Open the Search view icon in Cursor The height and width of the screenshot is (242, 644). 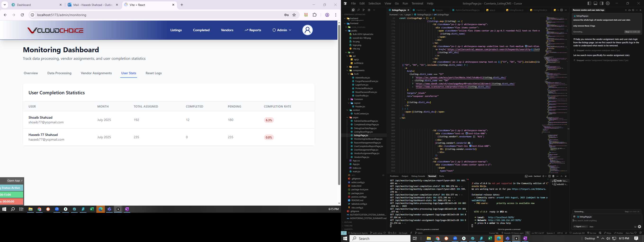pos(358,10)
